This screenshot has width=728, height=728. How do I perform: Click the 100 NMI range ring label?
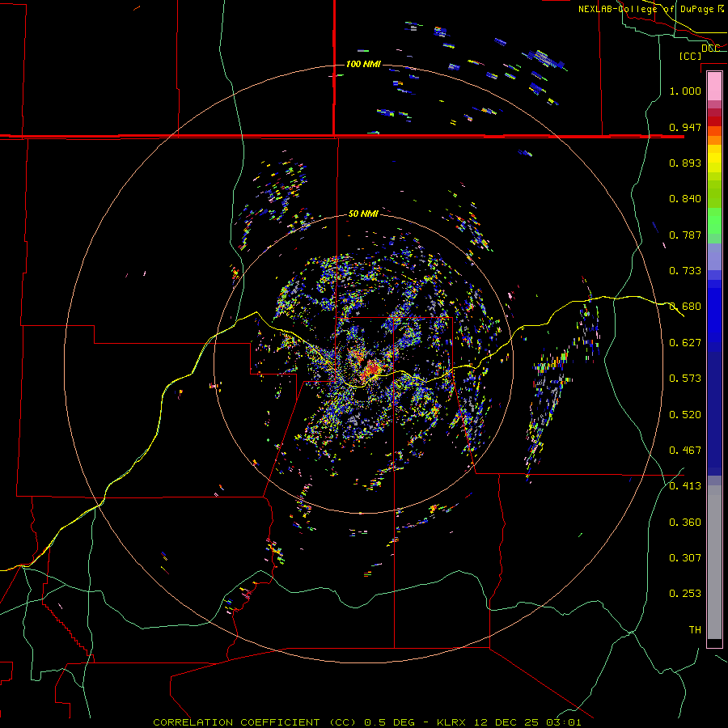coord(363,64)
